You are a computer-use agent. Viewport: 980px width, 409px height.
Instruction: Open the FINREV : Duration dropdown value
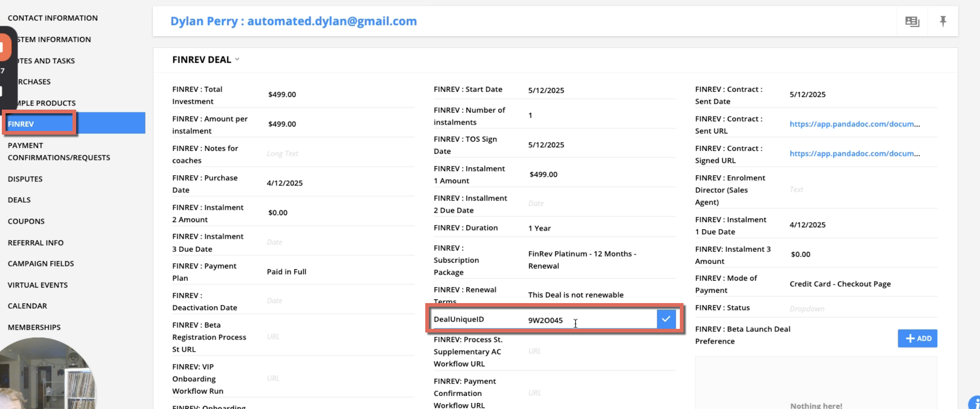coord(539,228)
